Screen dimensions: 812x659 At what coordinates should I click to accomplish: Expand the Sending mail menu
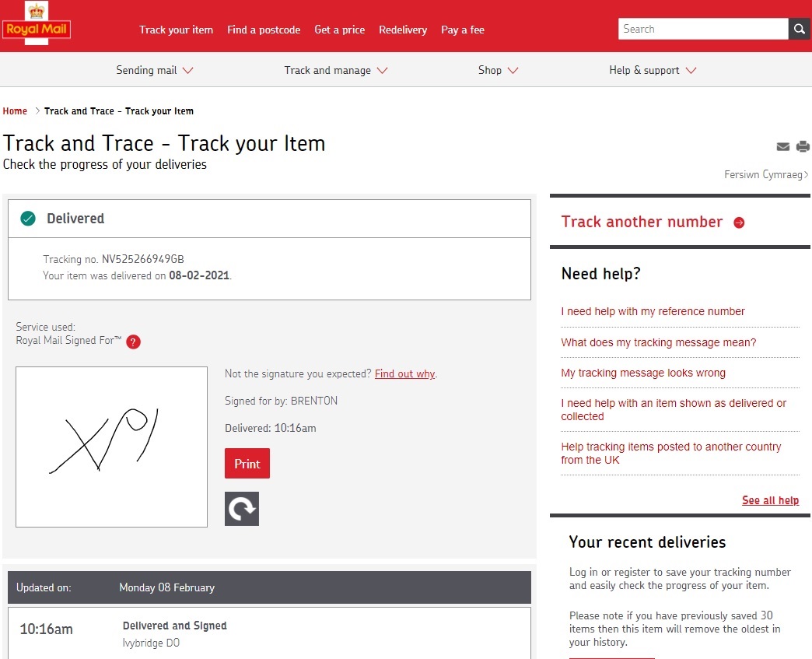point(155,71)
